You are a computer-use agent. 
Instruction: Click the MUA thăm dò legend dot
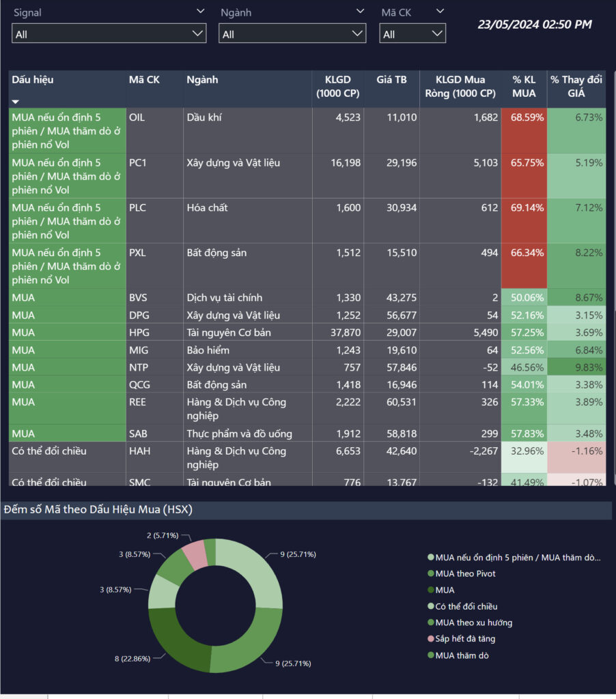430,655
